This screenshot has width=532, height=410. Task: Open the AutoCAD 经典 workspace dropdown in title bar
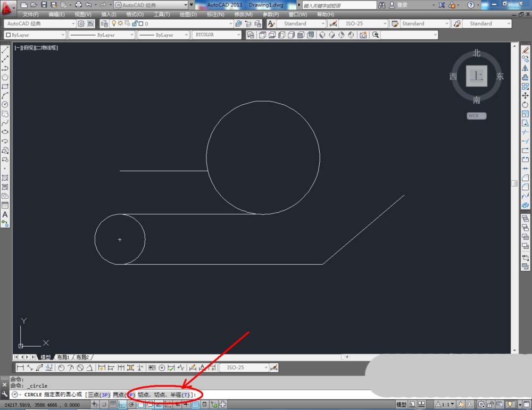pos(151,5)
